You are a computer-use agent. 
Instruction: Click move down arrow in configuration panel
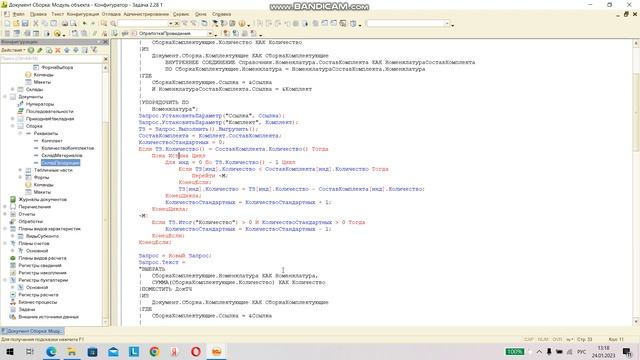pos(76,50)
